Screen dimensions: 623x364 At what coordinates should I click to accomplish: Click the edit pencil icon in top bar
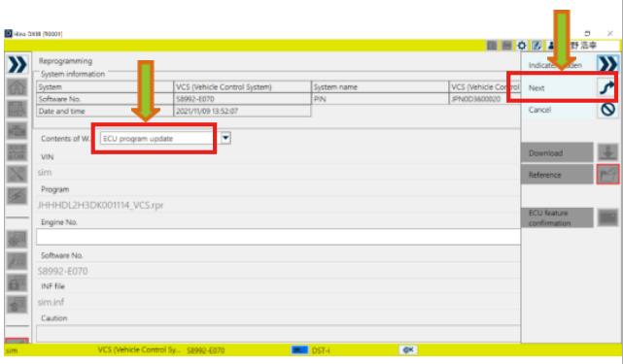tap(536, 46)
